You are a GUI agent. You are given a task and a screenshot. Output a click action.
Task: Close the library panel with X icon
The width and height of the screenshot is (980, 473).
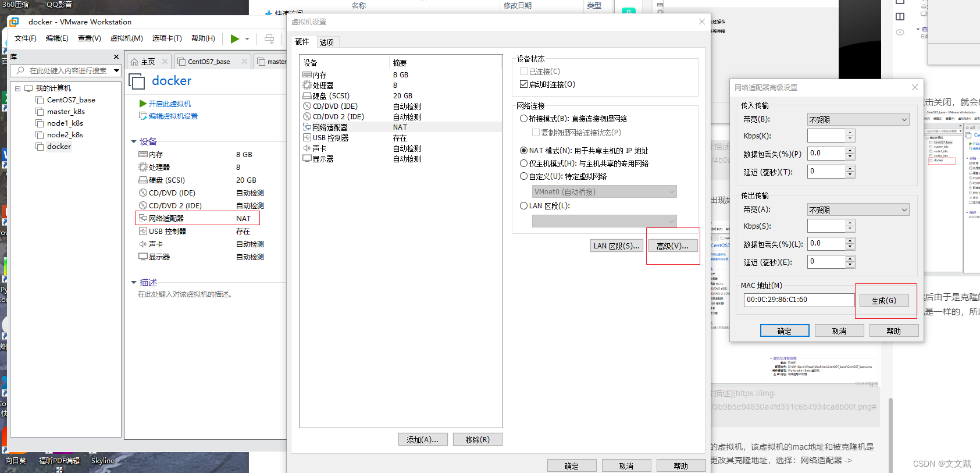[x=116, y=56]
